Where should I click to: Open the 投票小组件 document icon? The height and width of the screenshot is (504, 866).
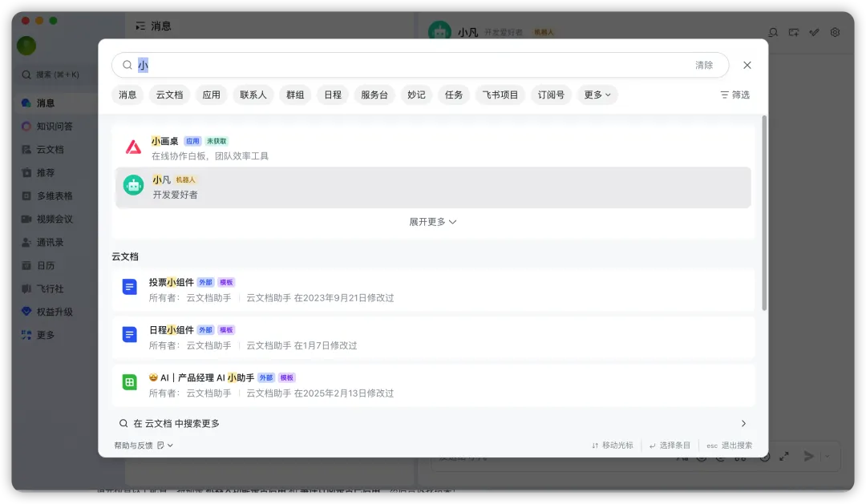coord(129,287)
